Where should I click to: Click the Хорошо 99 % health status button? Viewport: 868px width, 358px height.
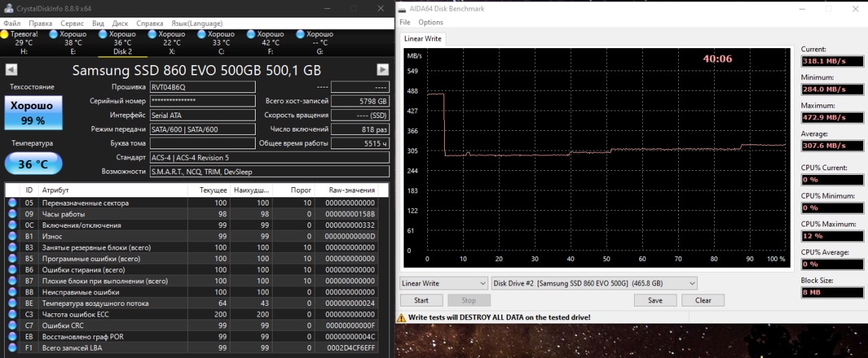tap(33, 113)
